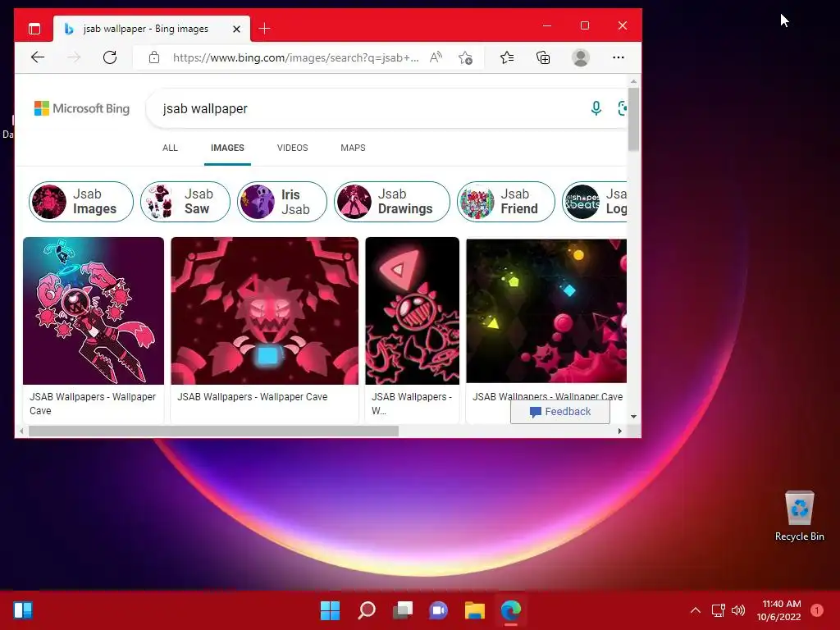Open Collections panel
Screen dimensions: 840x630
click(x=543, y=57)
